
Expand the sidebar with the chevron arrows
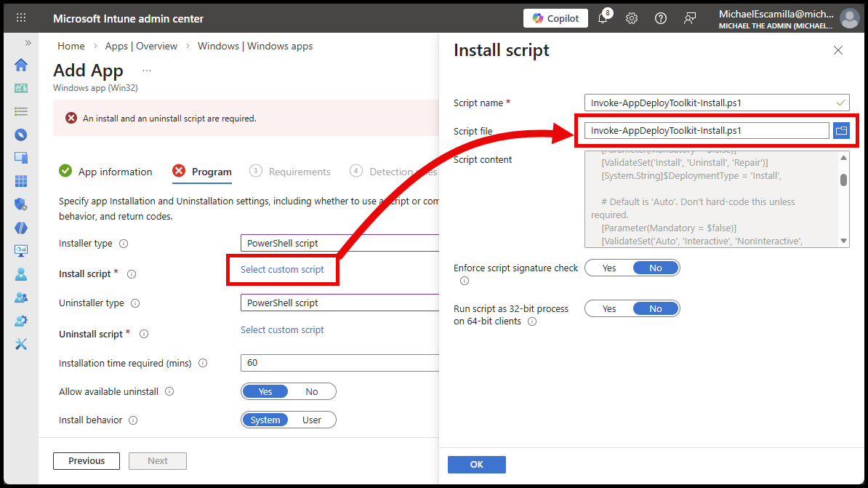coord(27,41)
